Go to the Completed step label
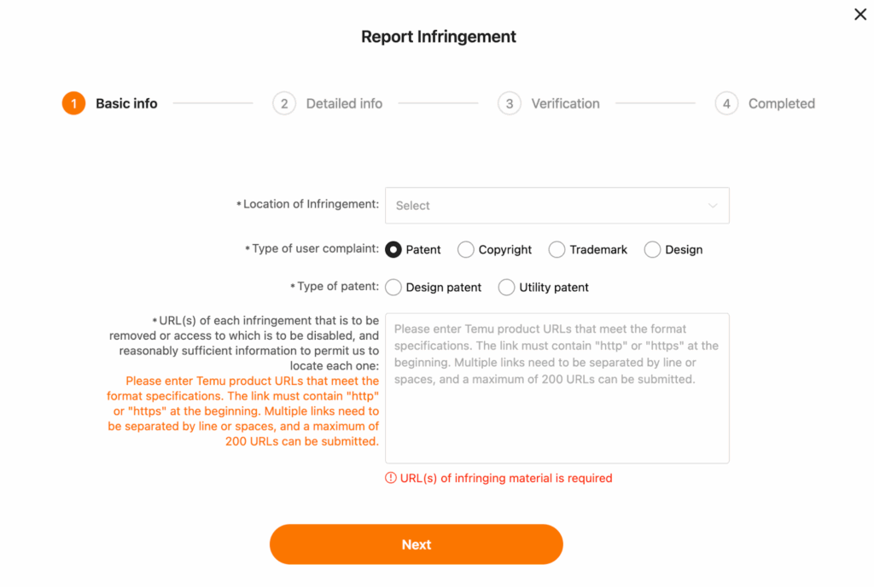The image size is (874, 588). point(782,103)
